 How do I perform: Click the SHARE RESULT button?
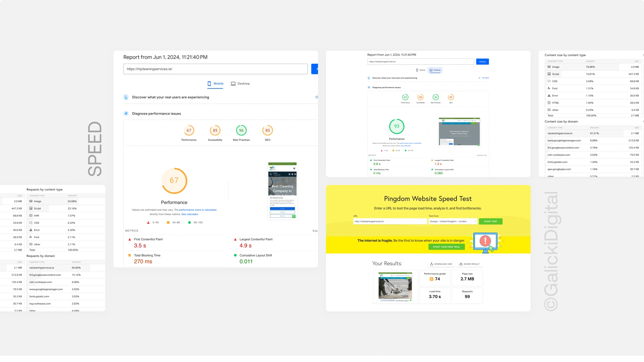pyautogui.click(x=470, y=264)
